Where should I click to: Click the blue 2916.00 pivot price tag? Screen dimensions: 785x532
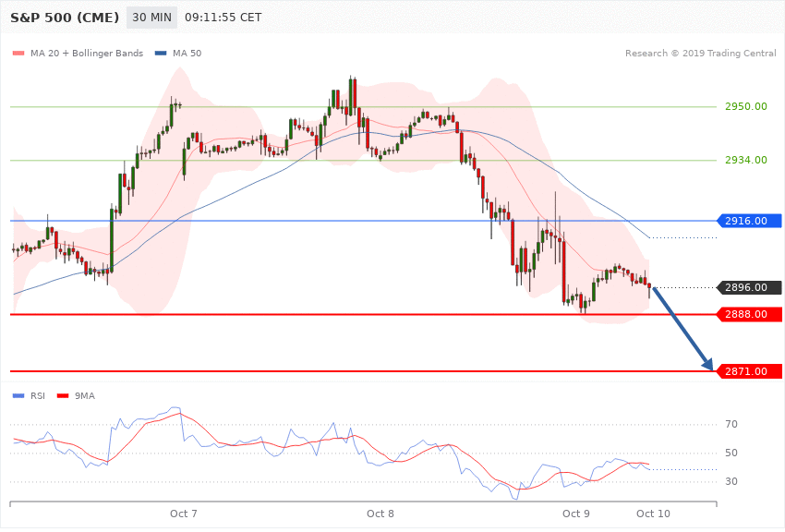pos(749,221)
